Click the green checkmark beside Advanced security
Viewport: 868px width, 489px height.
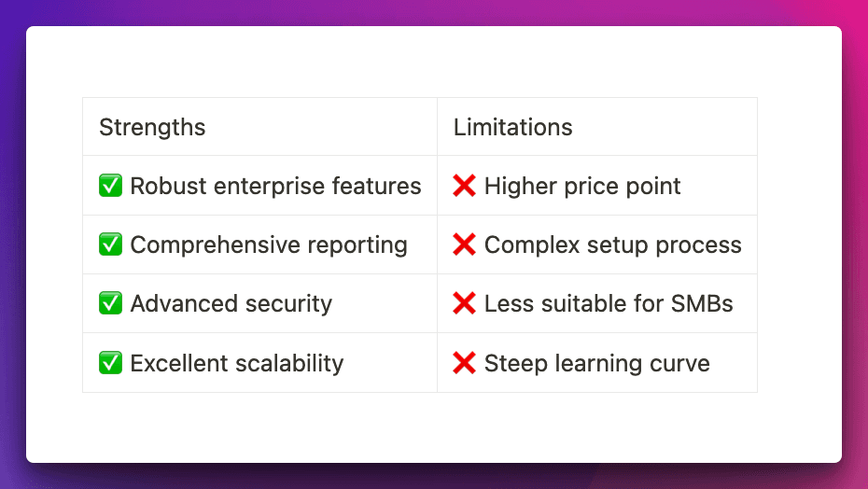[110, 303]
